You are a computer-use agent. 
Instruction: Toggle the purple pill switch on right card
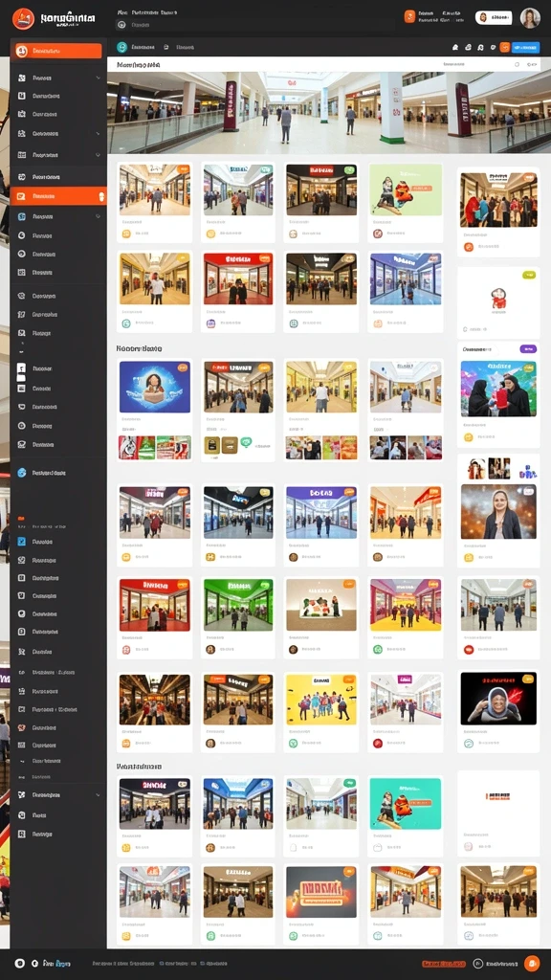coord(528,348)
